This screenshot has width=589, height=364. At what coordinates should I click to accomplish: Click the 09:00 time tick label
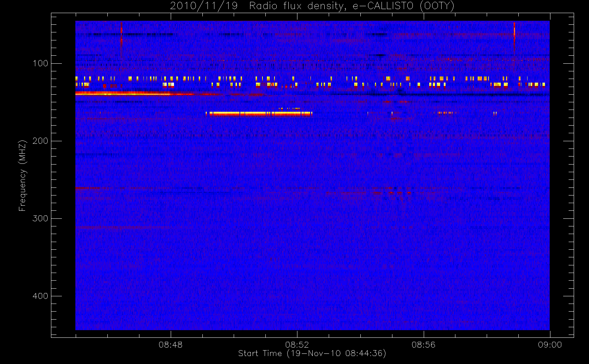(x=550, y=345)
